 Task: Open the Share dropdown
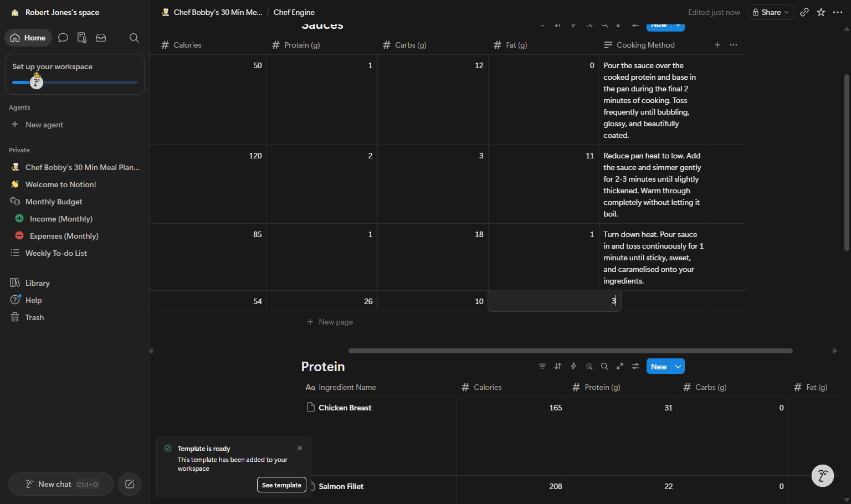771,12
